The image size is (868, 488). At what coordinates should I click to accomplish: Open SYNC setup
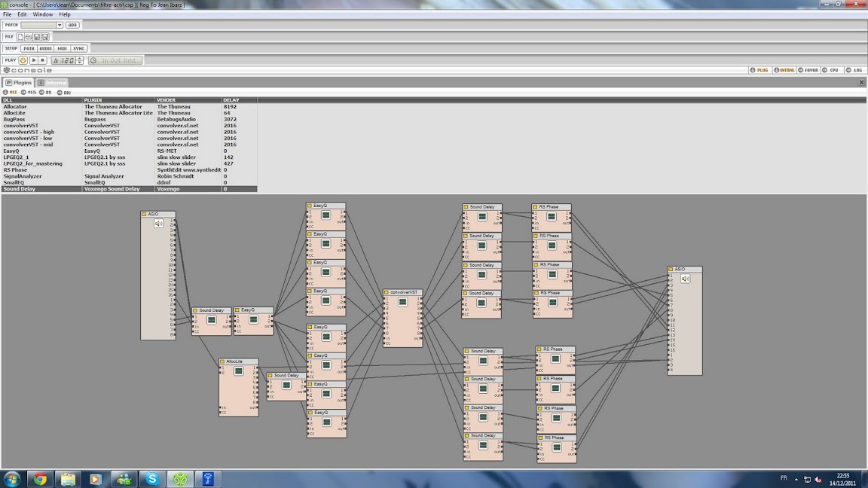click(x=78, y=49)
